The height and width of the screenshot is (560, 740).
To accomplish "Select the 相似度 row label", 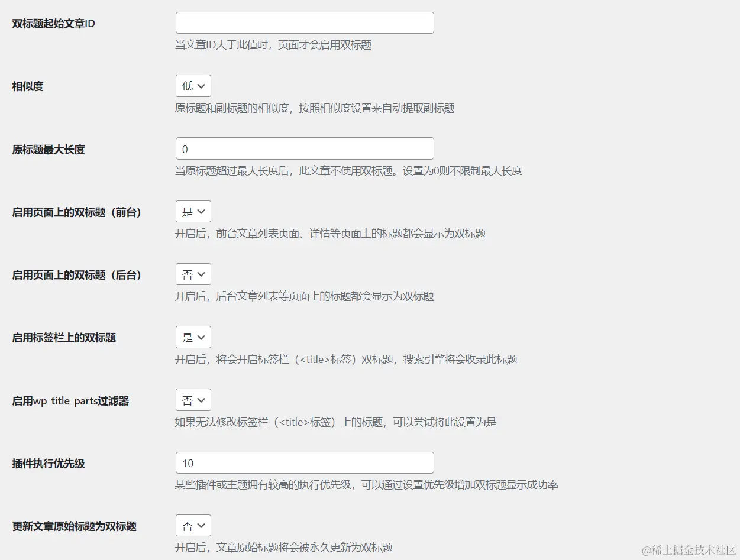I will pos(27,86).
